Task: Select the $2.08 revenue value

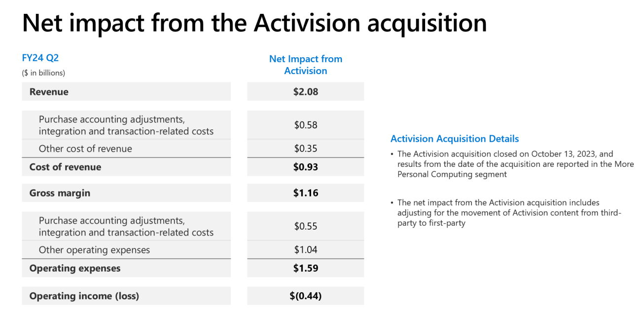Action: 306,92
